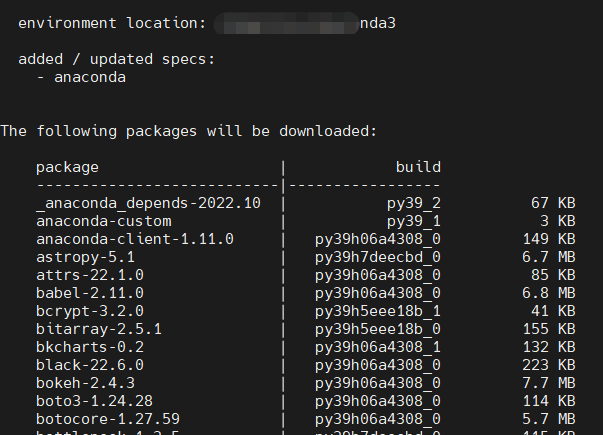603x435 pixels.
Task: Click the 'py39h7deecbd_0' build in astropy row
Action: click(x=378, y=258)
